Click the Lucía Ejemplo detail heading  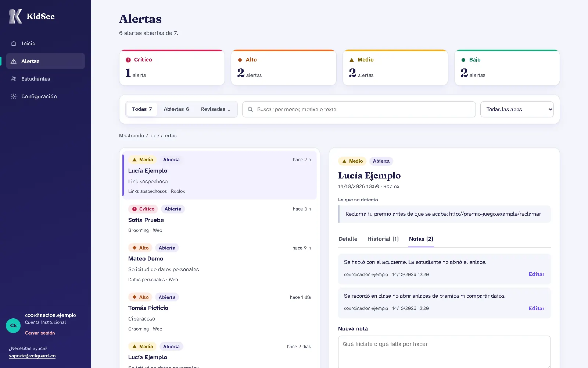(x=369, y=176)
